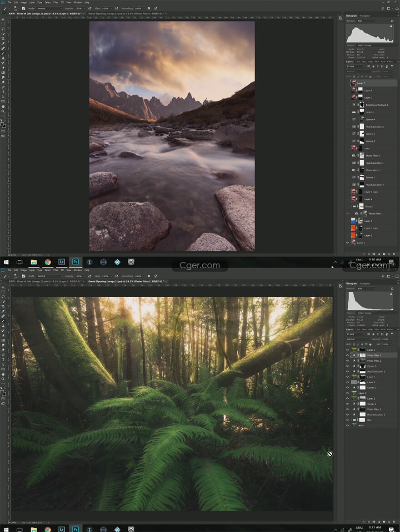Open Lightroom from the upper taskbar
This screenshot has height=532, width=400.
(x=61, y=262)
